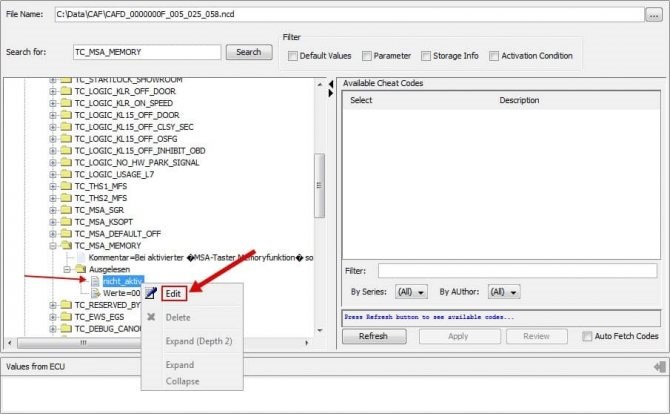Toggle the Storage Info checkbox

click(x=426, y=56)
